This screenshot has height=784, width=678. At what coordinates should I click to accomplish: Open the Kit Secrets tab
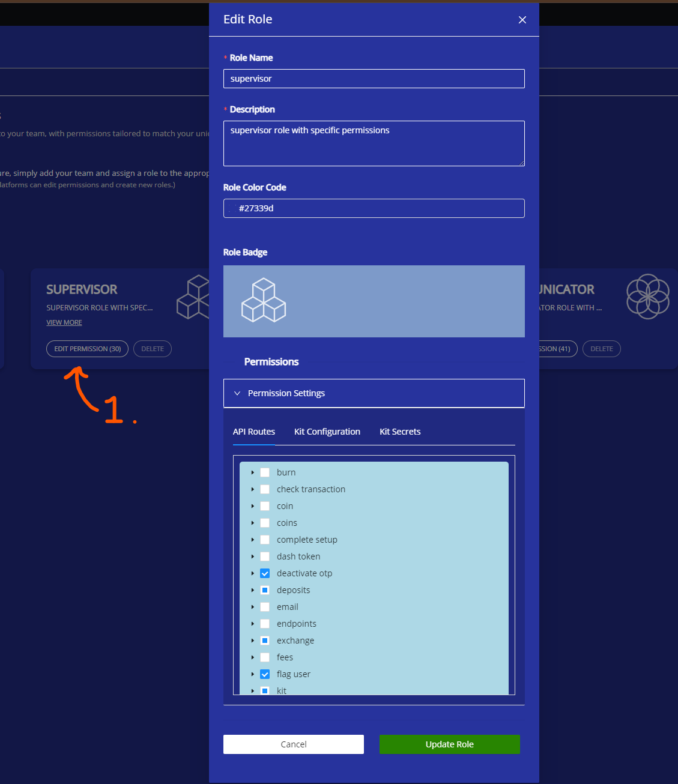coord(400,432)
